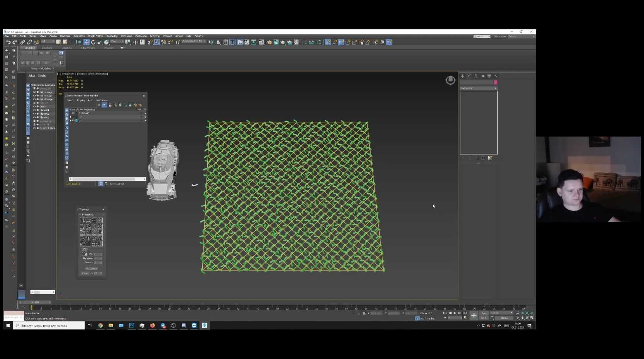
Task: Open the Customize menu in Layer Explorer window
Action: click(x=102, y=100)
